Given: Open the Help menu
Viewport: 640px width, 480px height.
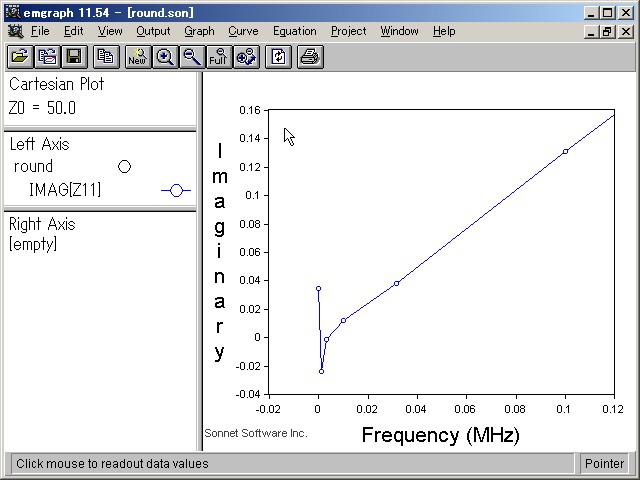Looking at the screenshot, I should (x=444, y=31).
